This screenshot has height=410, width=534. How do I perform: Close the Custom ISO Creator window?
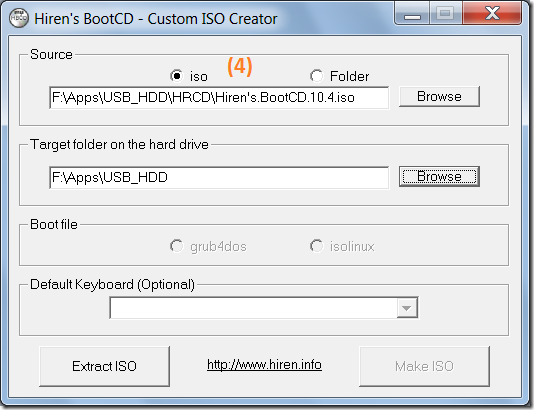coord(492,14)
